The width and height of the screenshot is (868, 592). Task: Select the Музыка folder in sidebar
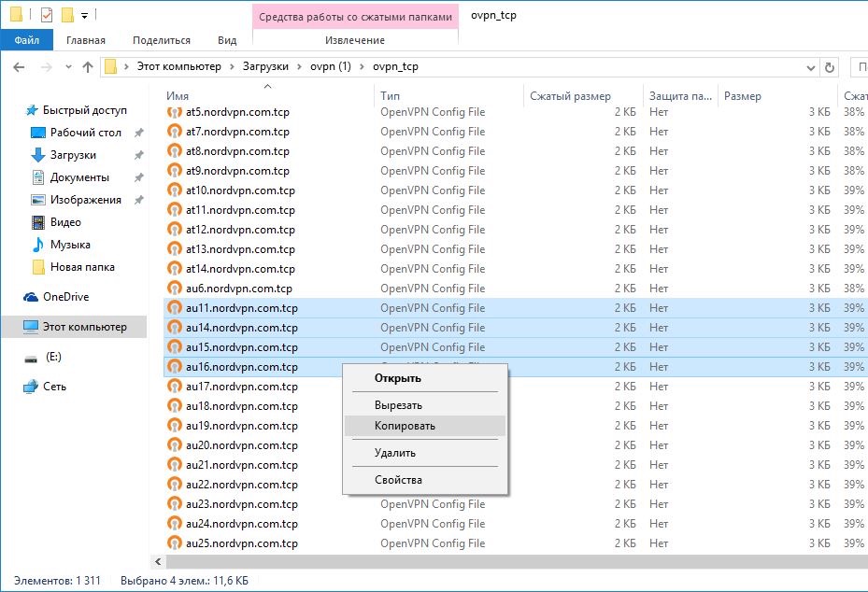pyautogui.click(x=70, y=245)
